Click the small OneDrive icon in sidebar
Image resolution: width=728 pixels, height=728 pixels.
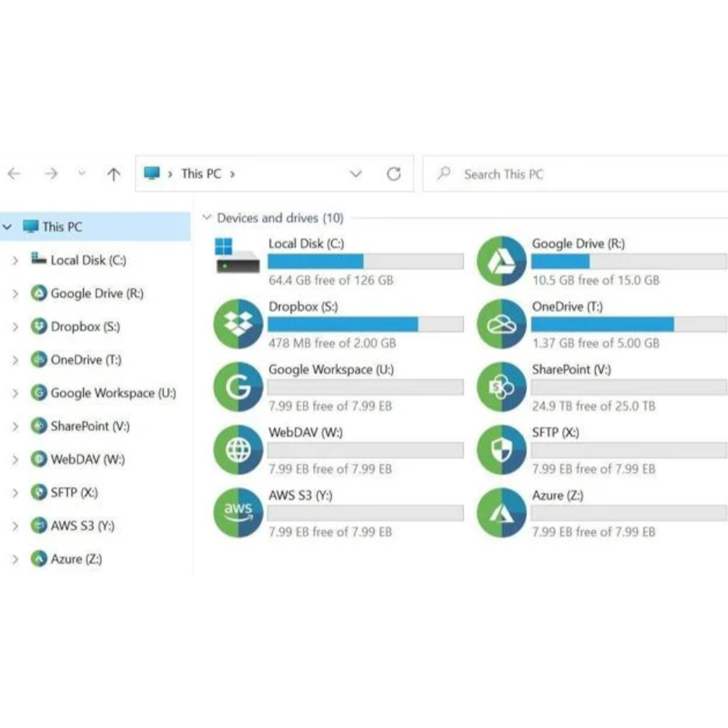(39, 360)
